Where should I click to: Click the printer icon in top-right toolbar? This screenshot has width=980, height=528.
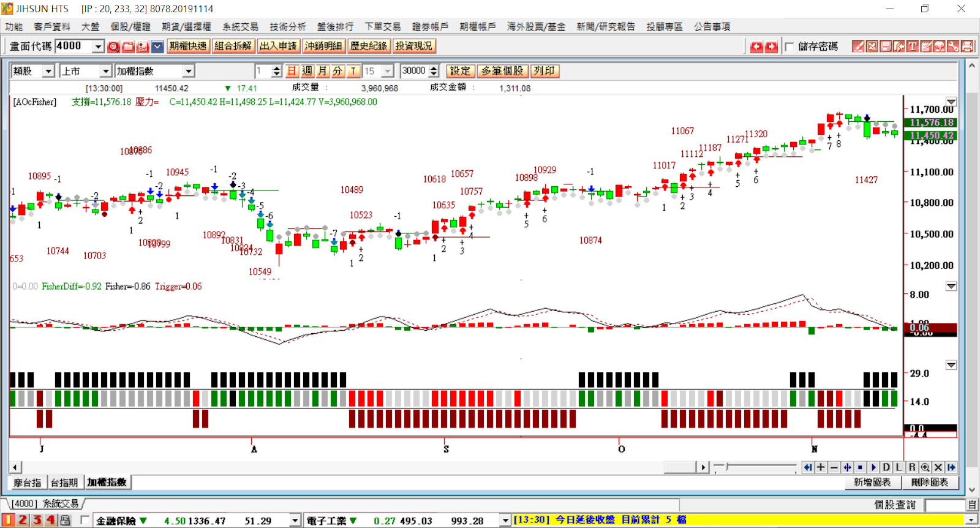(x=967, y=46)
